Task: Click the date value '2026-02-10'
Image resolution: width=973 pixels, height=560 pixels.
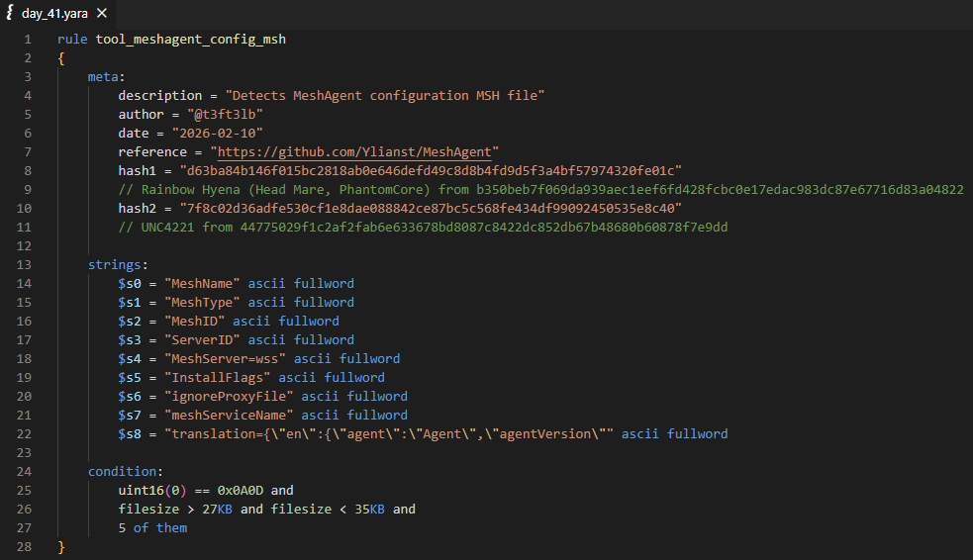Action: click(217, 134)
